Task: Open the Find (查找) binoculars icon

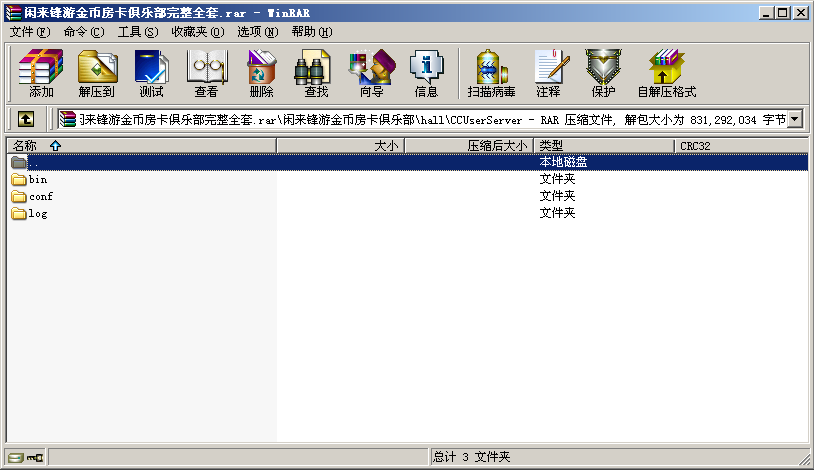Action: 316,73
